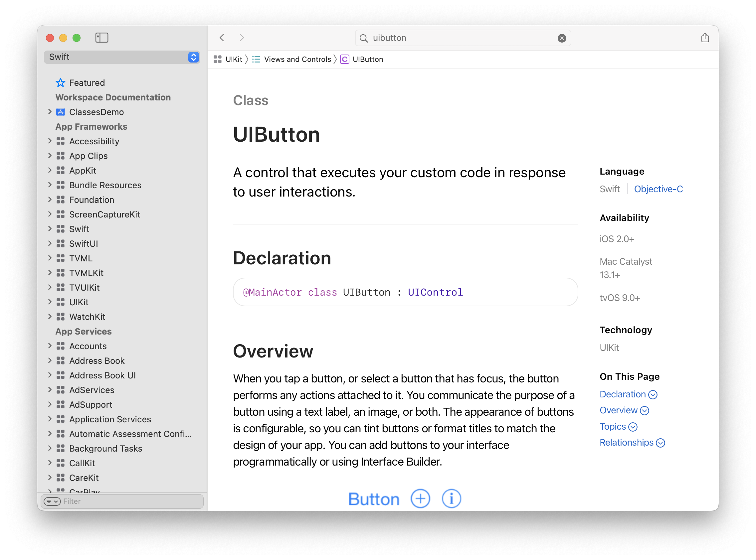Expand the SwiftUI framework disclosure arrow
Viewport: 756px width, 560px height.
click(50, 243)
